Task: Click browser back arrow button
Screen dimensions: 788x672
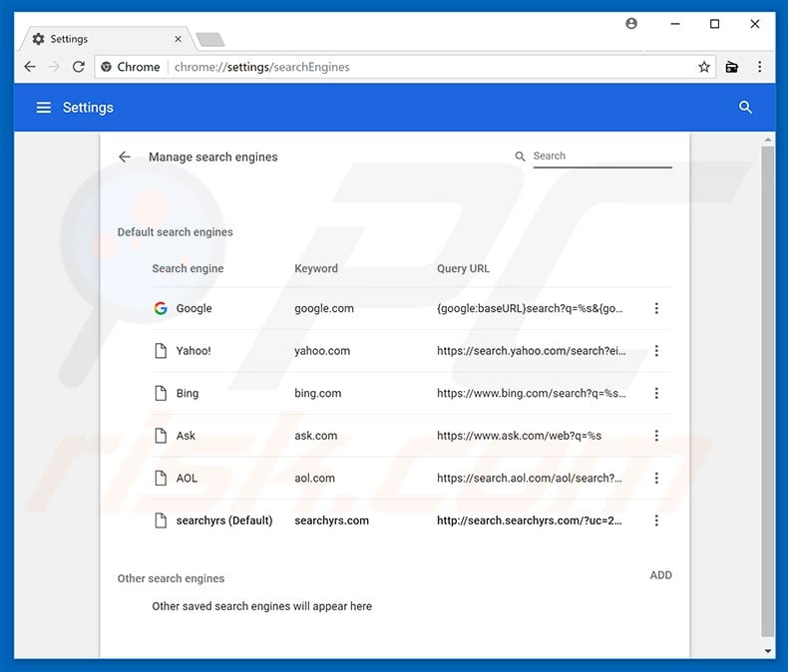Action: 30,66
